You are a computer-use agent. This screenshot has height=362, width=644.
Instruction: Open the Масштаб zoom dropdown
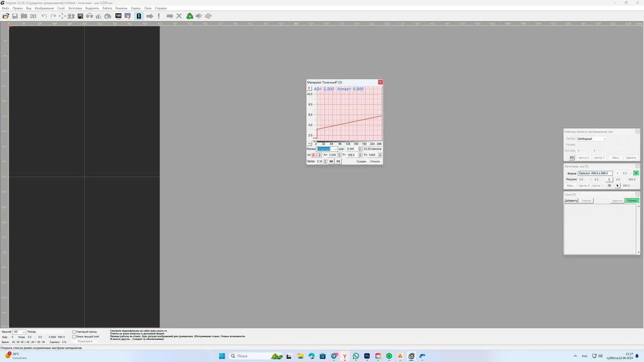pos(23,332)
